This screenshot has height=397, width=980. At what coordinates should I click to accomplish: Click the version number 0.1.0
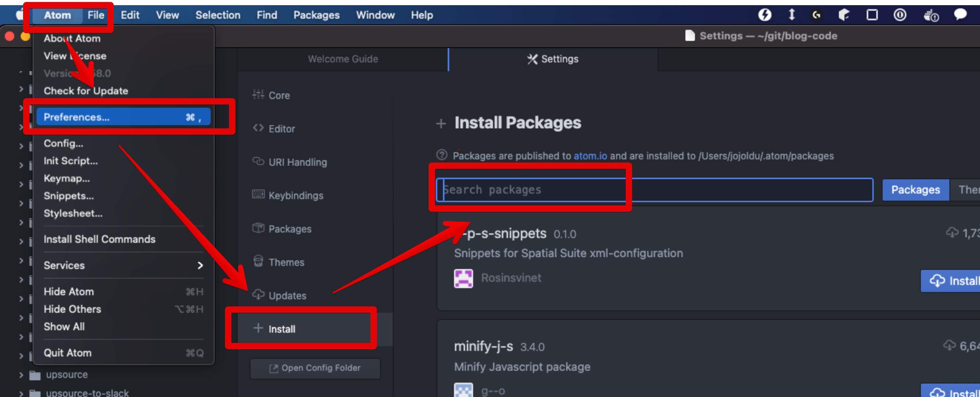click(x=565, y=234)
